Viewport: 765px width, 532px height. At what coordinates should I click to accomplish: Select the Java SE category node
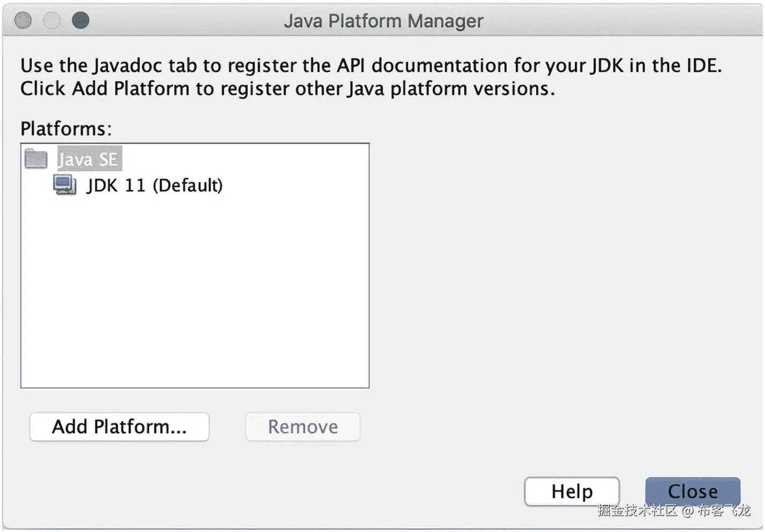pos(88,159)
